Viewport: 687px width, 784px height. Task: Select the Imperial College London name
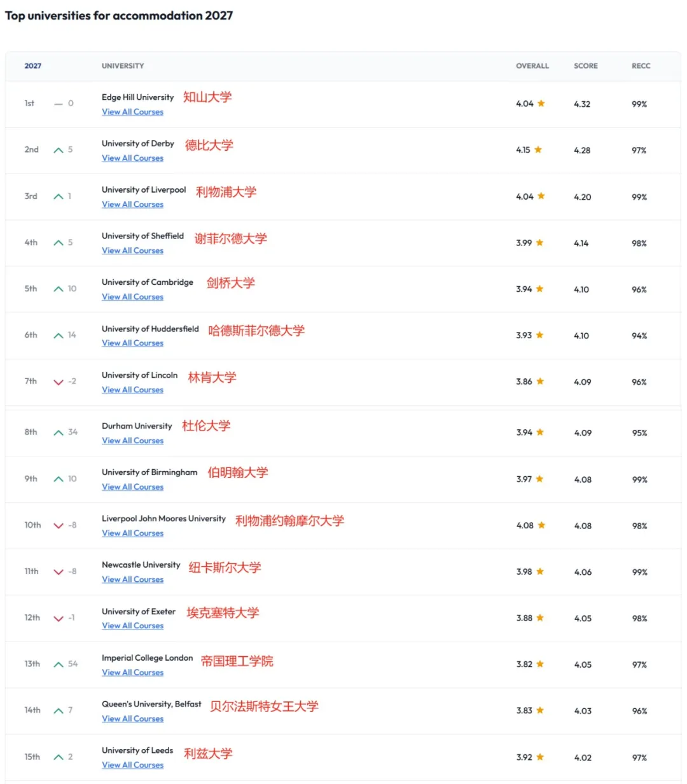click(147, 658)
